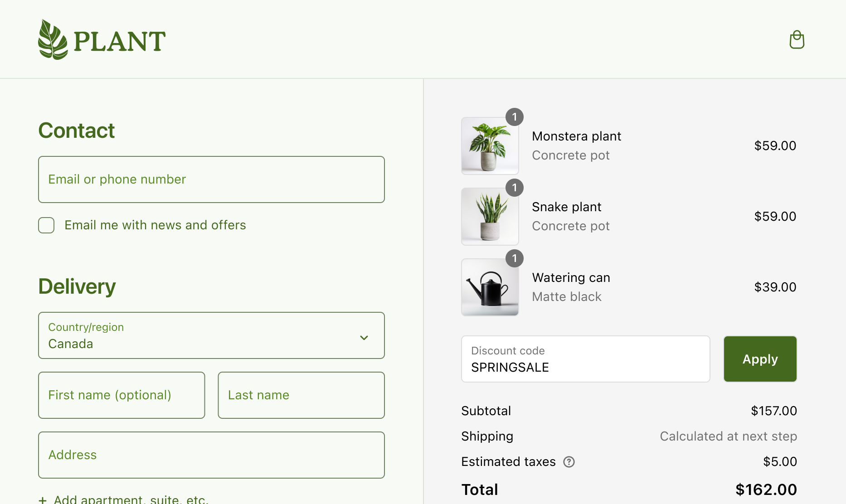Click the Country/region chevron arrow

[364, 338]
